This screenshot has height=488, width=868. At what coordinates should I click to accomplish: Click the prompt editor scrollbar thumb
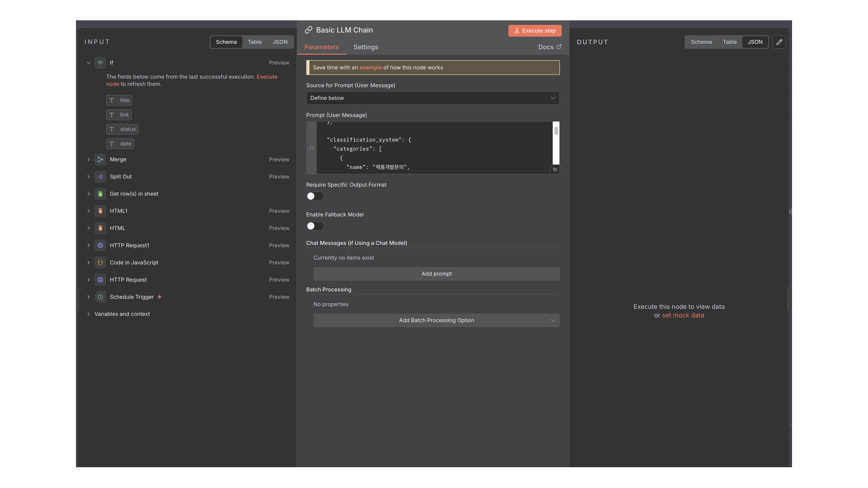click(556, 131)
